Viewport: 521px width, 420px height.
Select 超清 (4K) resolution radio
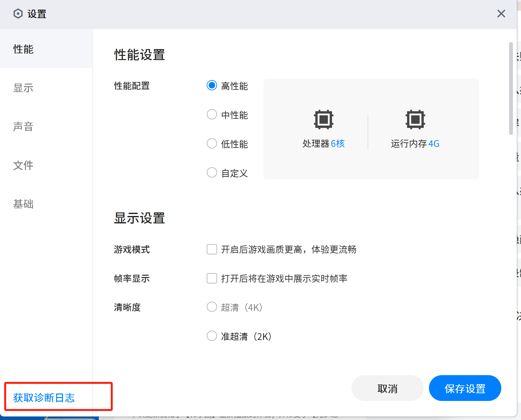pyautogui.click(x=212, y=307)
